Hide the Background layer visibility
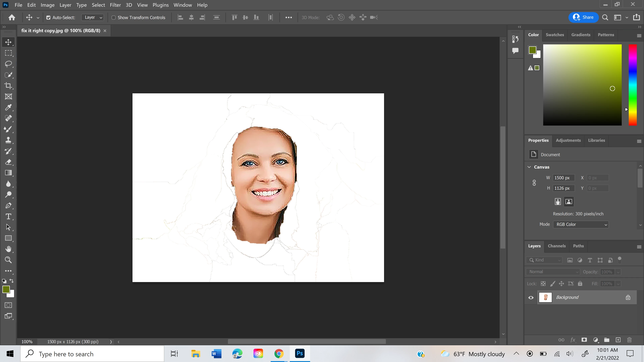Viewport: 644px width, 362px height. tap(531, 297)
